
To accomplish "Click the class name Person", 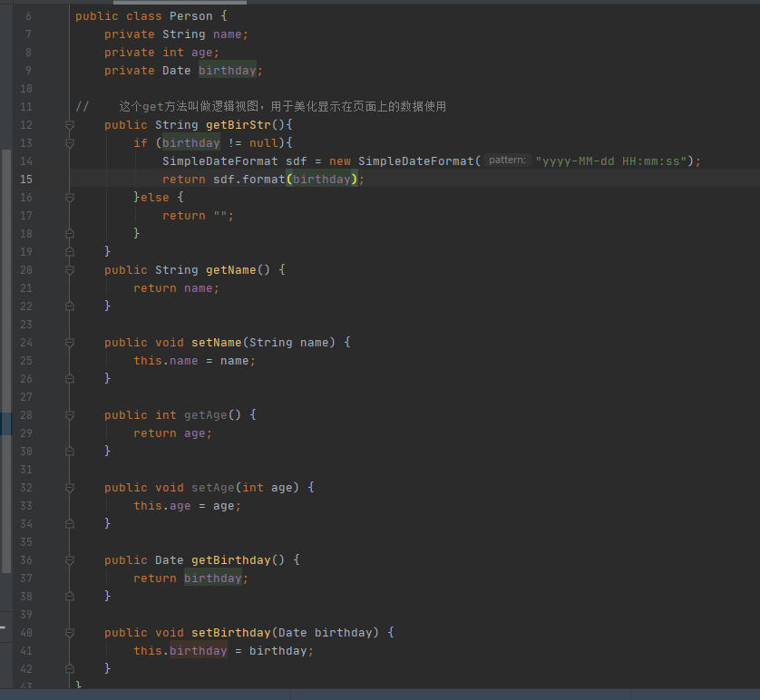I will point(191,16).
